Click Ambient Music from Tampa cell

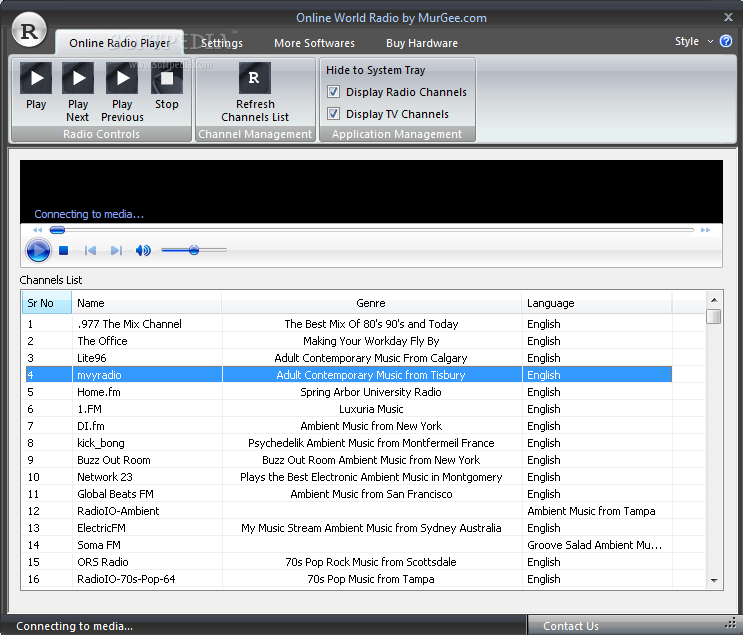pyautogui.click(x=591, y=511)
